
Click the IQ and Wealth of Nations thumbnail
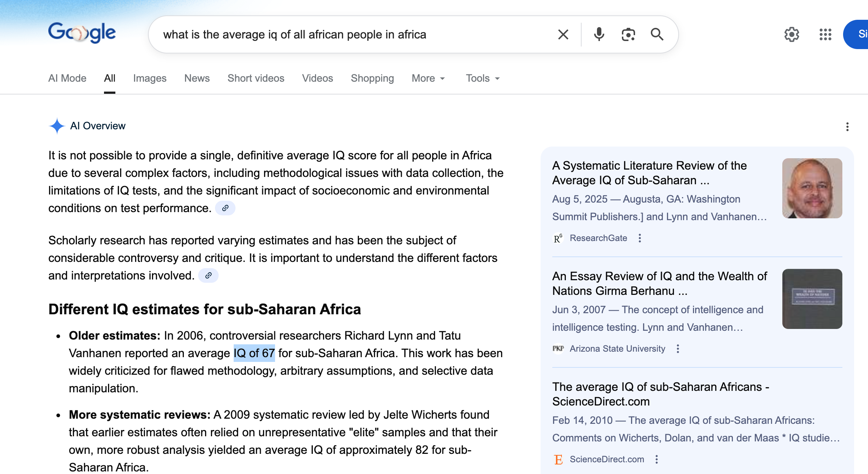click(x=812, y=299)
